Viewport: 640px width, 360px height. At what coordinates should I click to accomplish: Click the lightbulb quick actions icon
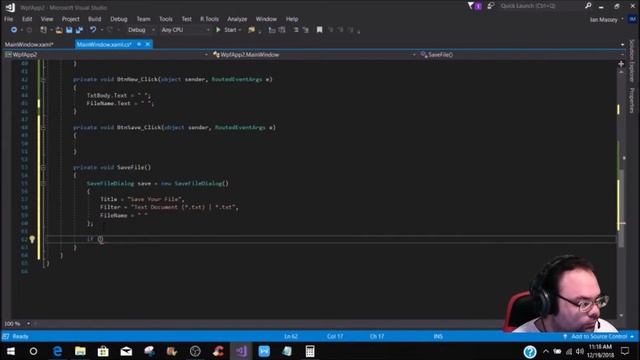click(x=32, y=240)
